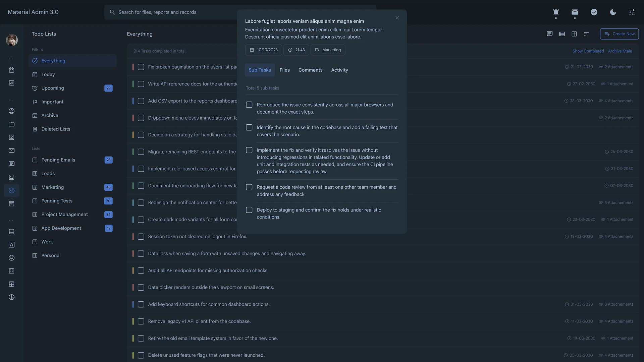Check 'Identify the root cause' sub task
The image size is (644, 362).
tap(249, 128)
